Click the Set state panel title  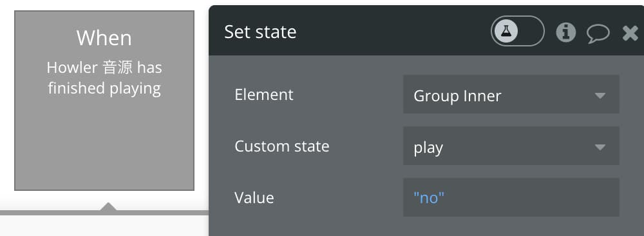(x=260, y=32)
